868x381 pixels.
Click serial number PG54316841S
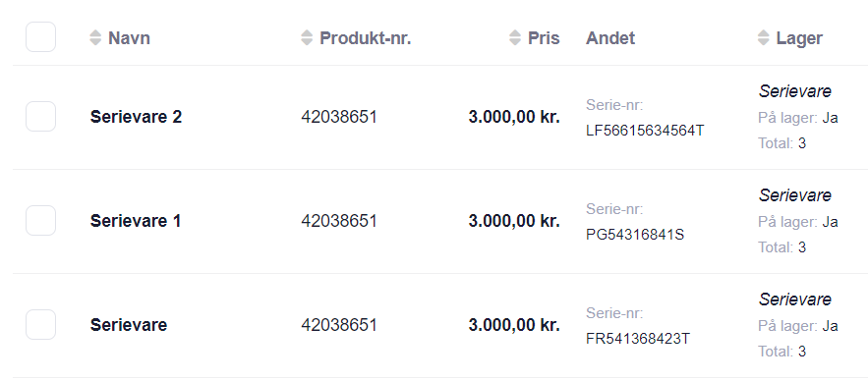click(x=635, y=235)
